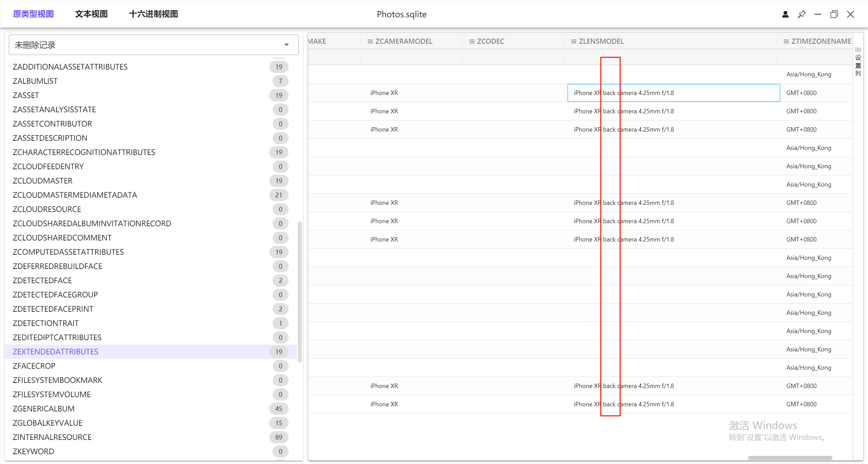Click ZCAMERAMODEL filter input field
Viewport: 868px width, 464px height.
click(412, 57)
